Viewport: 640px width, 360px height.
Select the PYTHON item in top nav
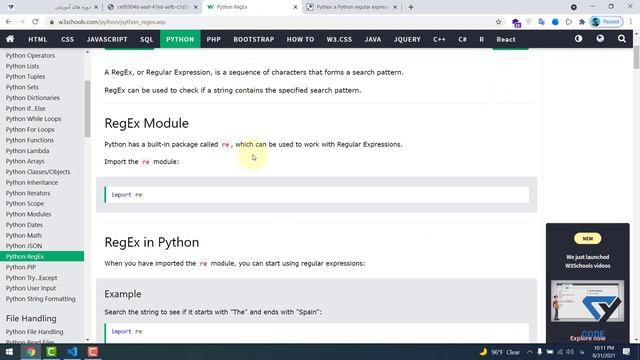pyautogui.click(x=180, y=39)
